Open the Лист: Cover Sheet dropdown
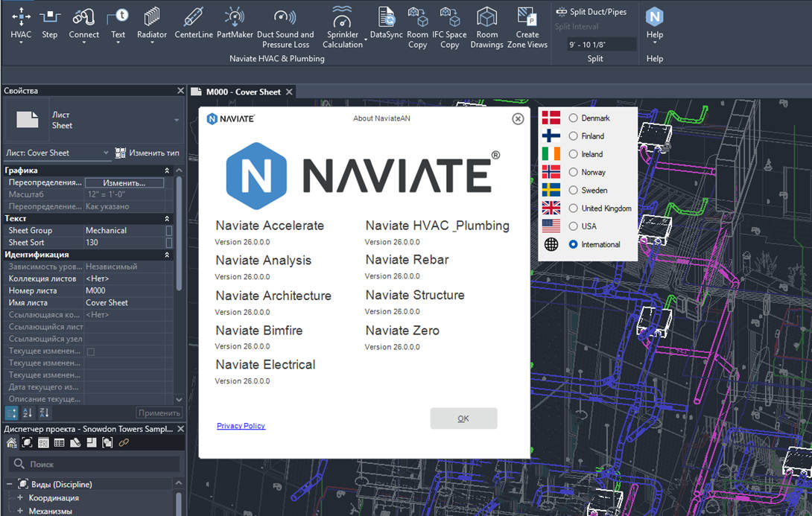The width and height of the screenshot is (812, 516). click(57, 153)
